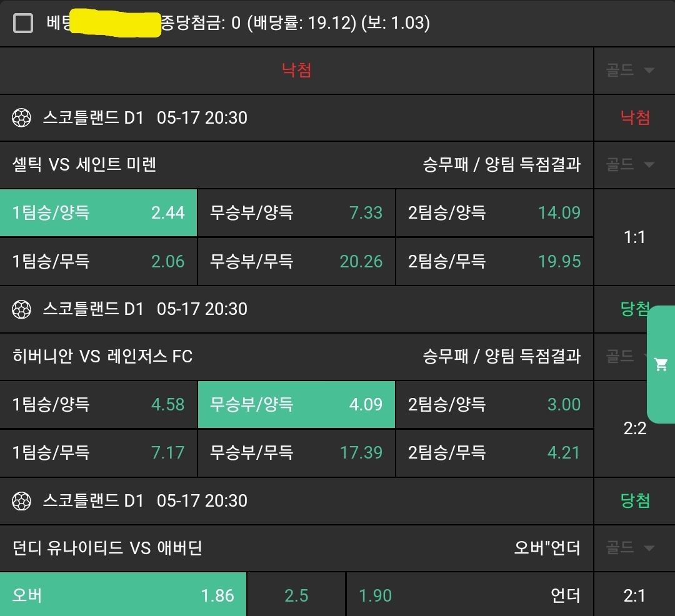Click soccer ball icon above the Dundee United match

click(22, 501)
